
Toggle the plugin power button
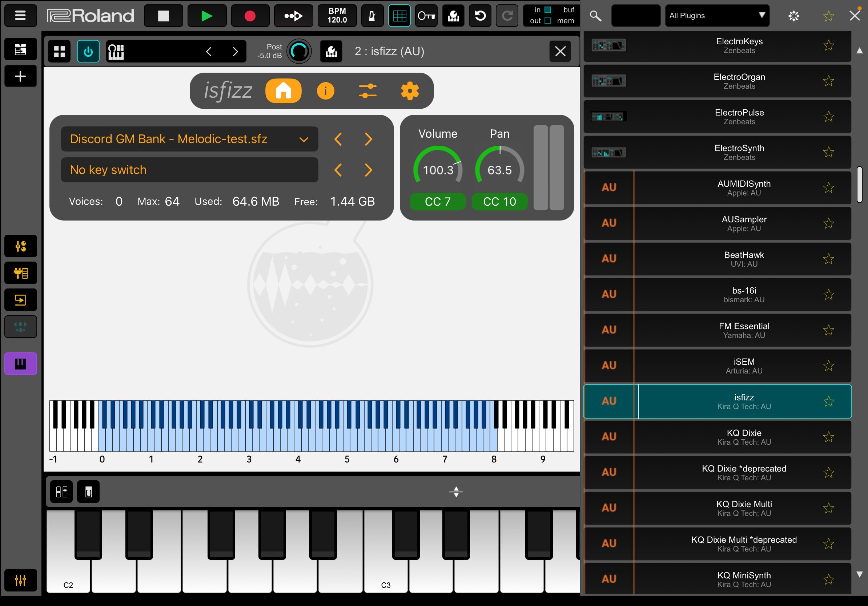pyautogui.click(x=88, y=51)
